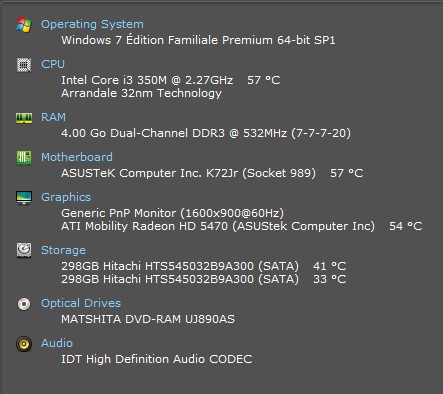Click the green Motherboard icon
The height and width of the screenshot is (394, 443).
click(x=24, y=158)
